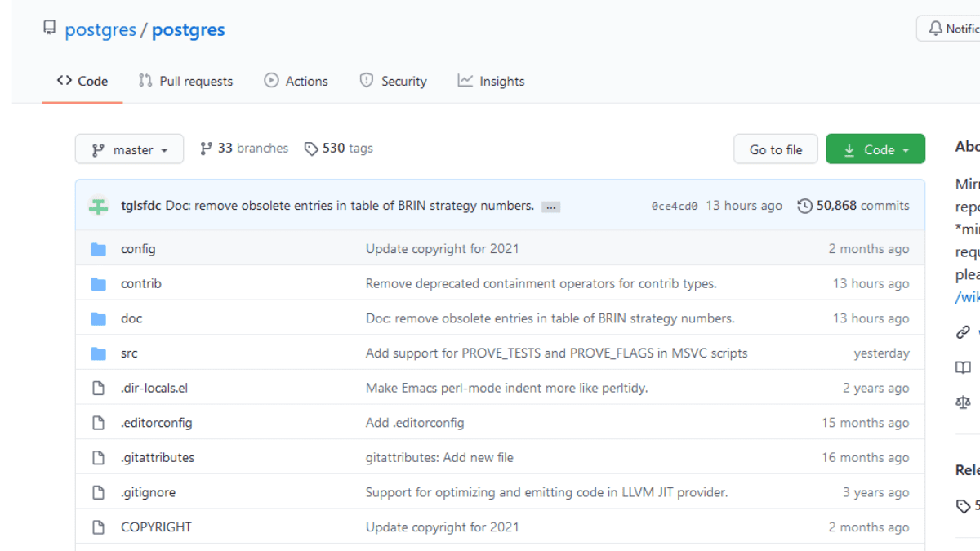The width and height of the screenshot is (980, 551).
Task: Open the COPYRIGHT file
Action: tap(156, 527)
